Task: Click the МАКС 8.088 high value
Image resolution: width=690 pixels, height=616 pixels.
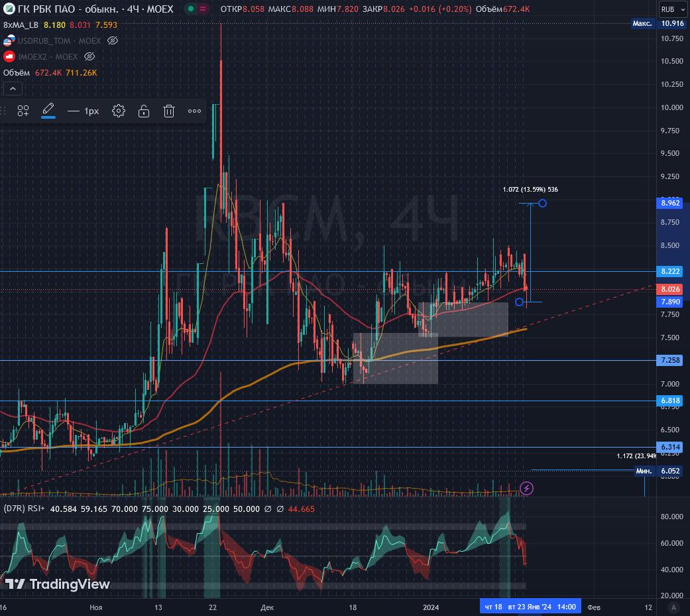Action: coord(291,9)
